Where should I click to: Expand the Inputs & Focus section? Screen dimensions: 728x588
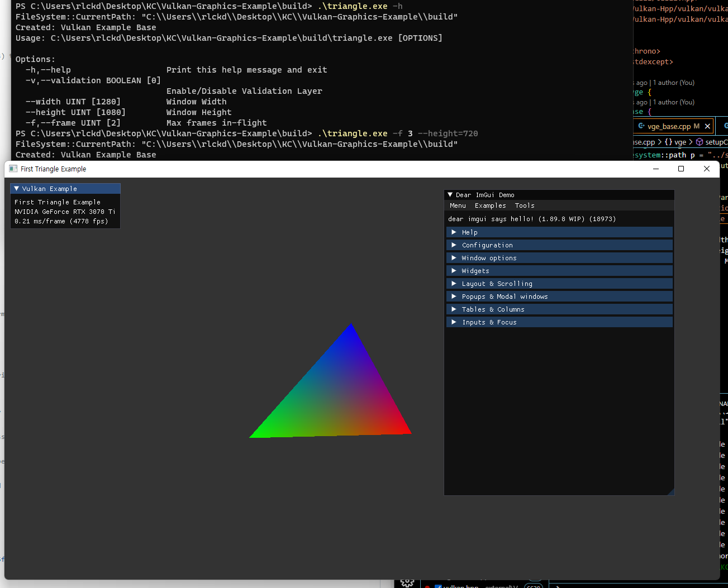pos(559,322)
